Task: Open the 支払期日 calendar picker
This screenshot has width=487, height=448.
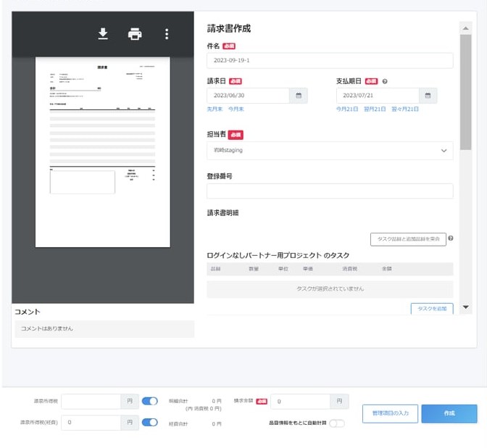Action: [x=428, y=96]
